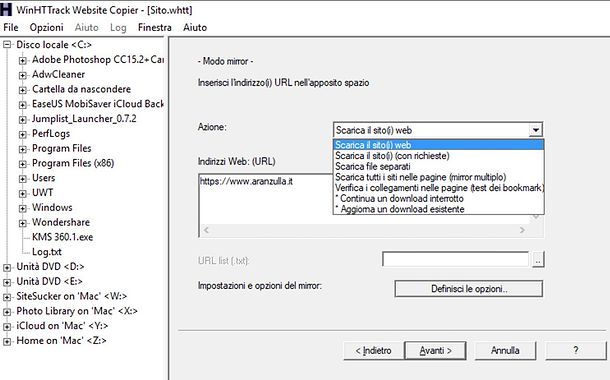Choose 'Scarica file separati' option
This screenshot has width=610, height=380.
(438, 166)
